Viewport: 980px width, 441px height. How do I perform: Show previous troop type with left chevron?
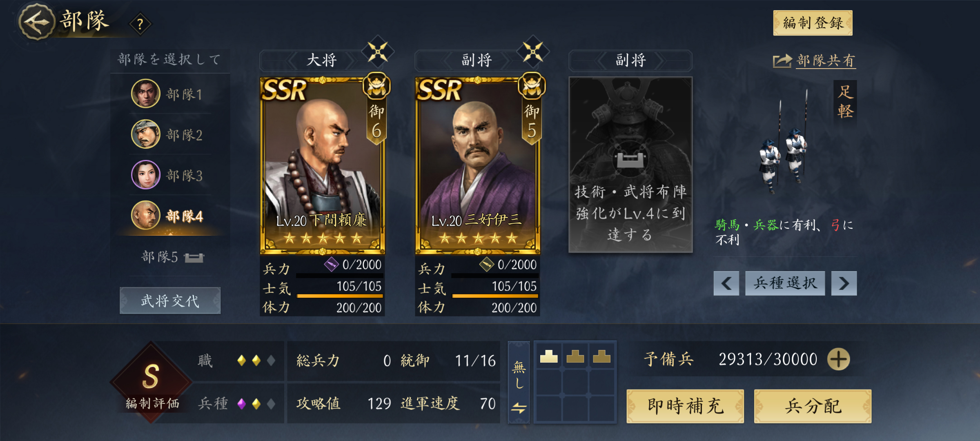(726, 283)
